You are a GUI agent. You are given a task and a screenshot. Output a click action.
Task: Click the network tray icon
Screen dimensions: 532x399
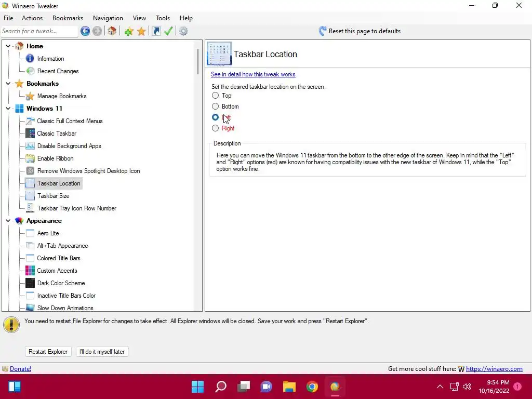click(454, 387)
